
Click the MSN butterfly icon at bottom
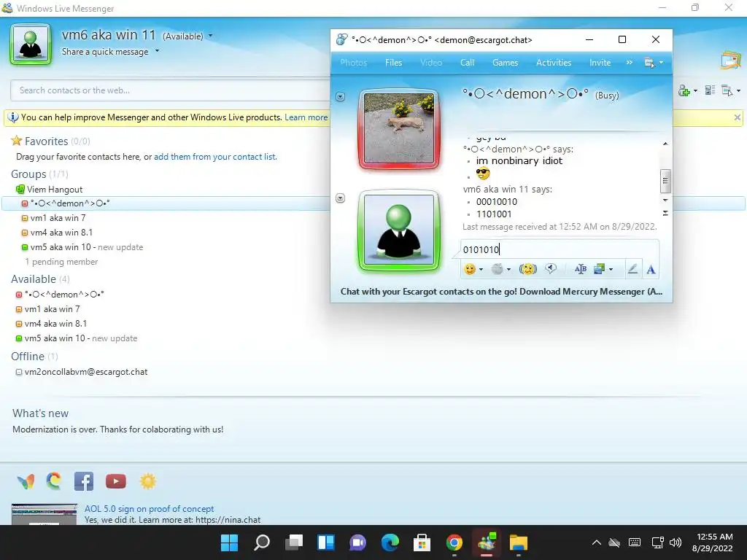tap(26, 481)
